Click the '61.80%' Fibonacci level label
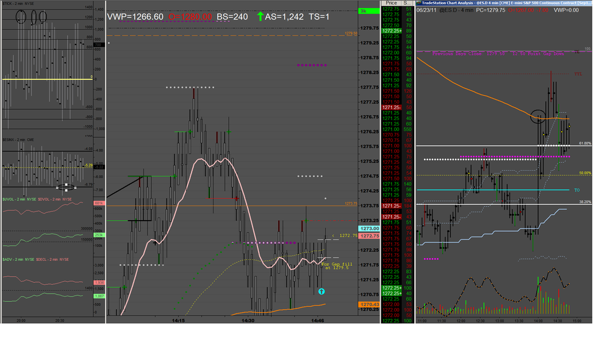 [x=585, y=143]
